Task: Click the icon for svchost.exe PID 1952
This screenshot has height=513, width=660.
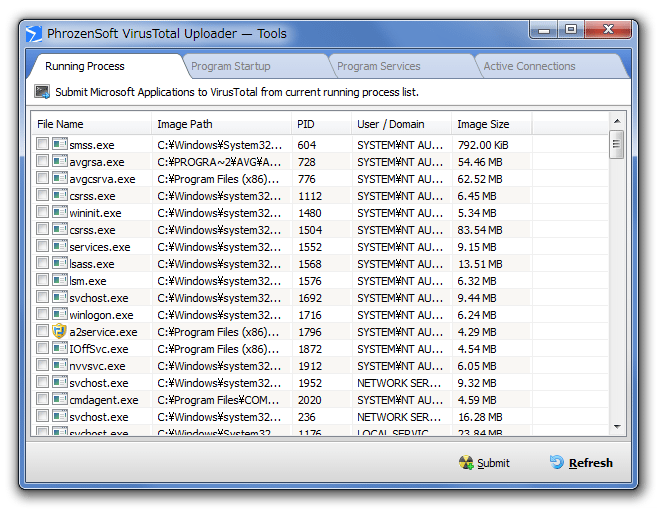Action: pyautogui.click(x=60, y=382)
